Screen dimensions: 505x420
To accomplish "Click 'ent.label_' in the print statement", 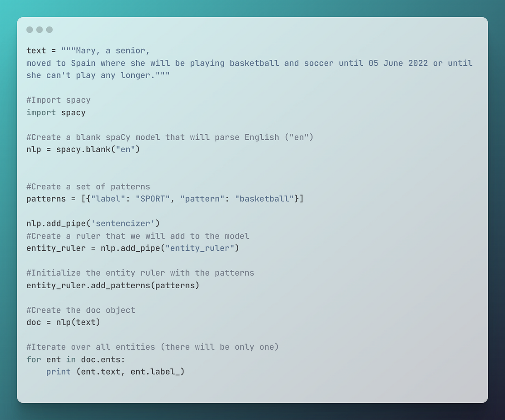I will tap(155, 372).
